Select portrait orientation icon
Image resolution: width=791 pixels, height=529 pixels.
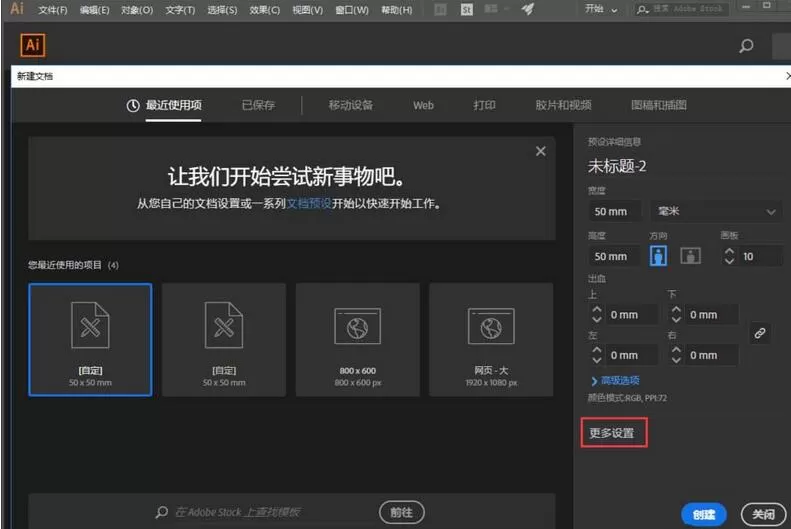658,256
